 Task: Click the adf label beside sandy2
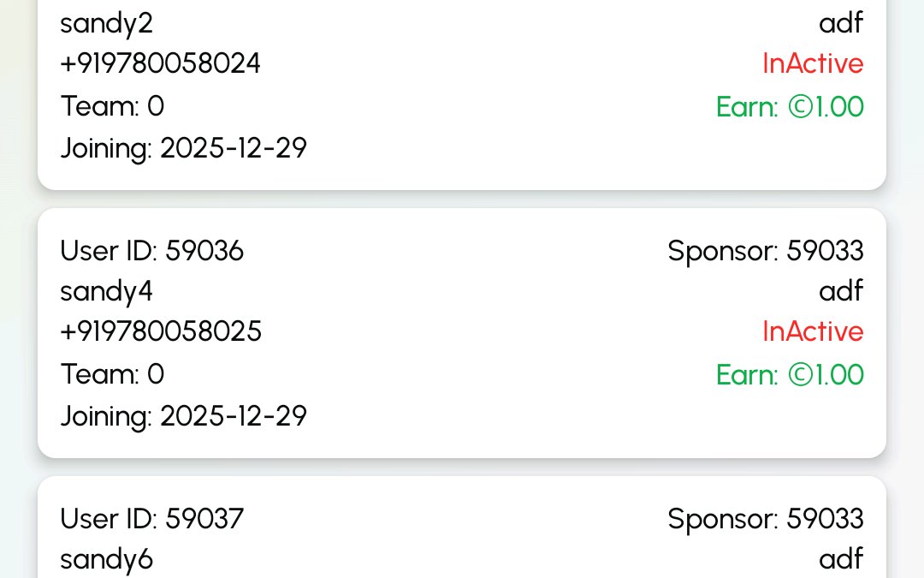(x=841, y=23)
